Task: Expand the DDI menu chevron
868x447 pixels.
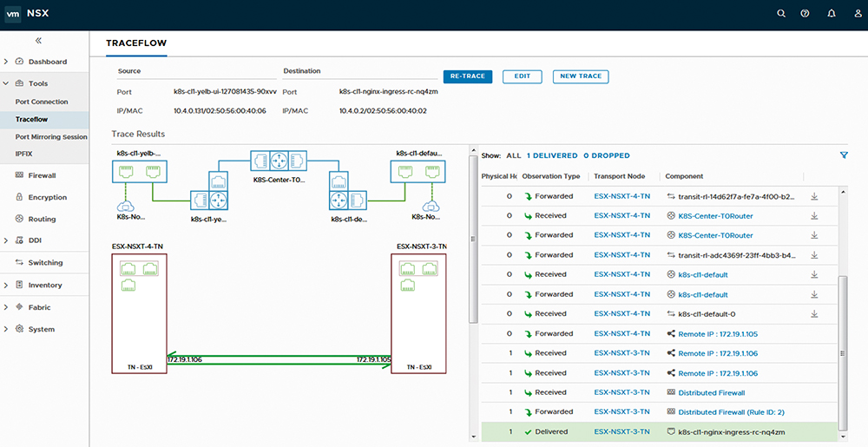Action: click(5, 240)
